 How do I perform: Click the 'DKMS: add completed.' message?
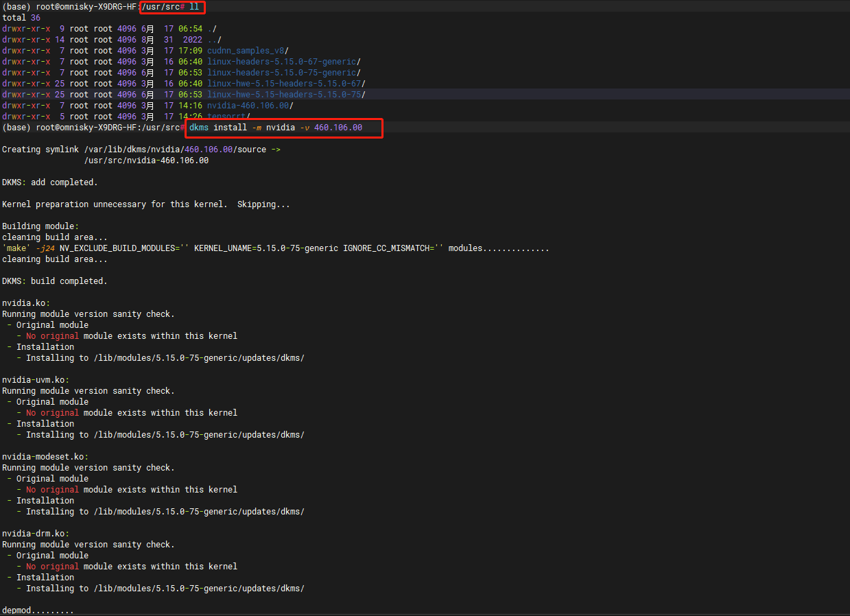(50, 182)
